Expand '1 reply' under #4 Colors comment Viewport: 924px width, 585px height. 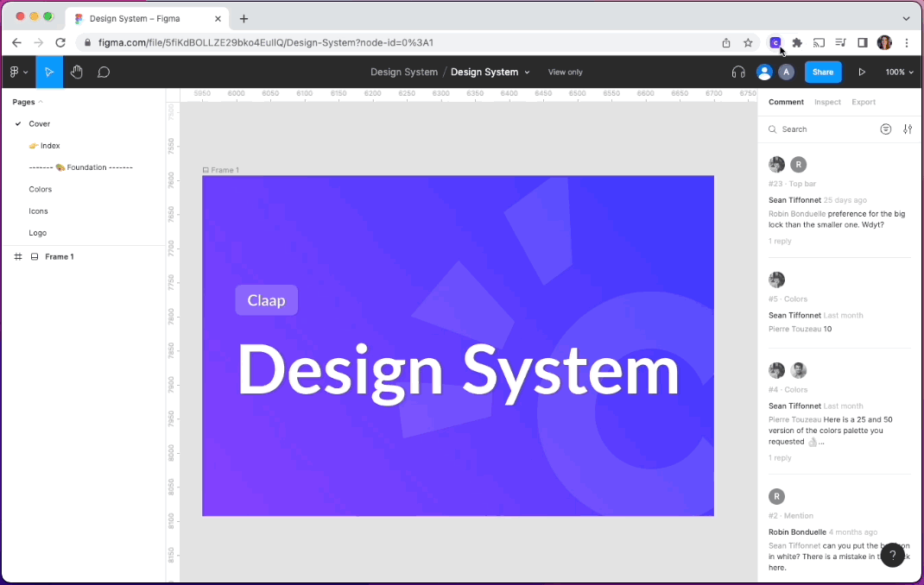pyautogui.click(x=780, y=458)
